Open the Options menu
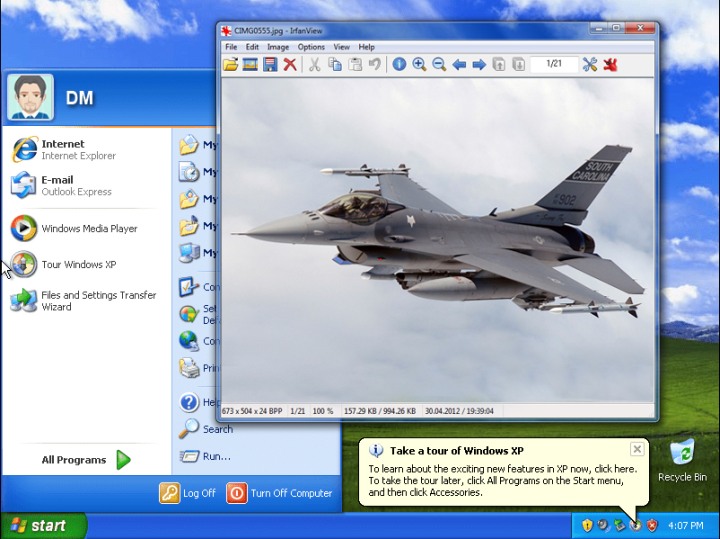The image size is (720, 539). [x=311, y=47]
